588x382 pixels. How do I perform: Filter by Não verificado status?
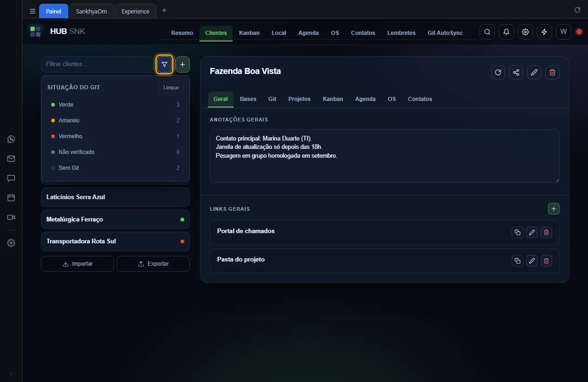tap(115, 152)
